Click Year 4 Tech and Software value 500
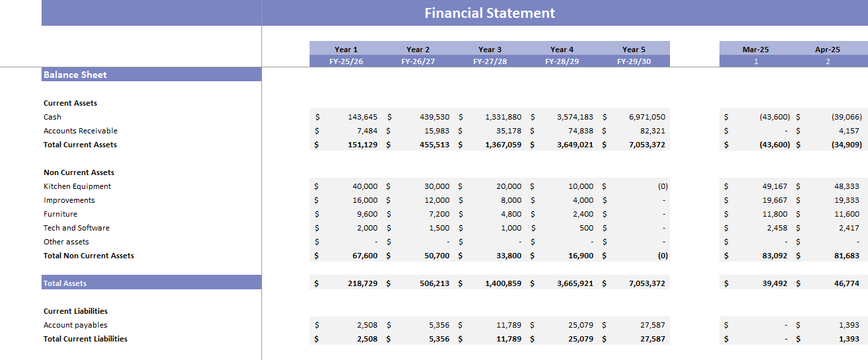 (x=587, y=228)
